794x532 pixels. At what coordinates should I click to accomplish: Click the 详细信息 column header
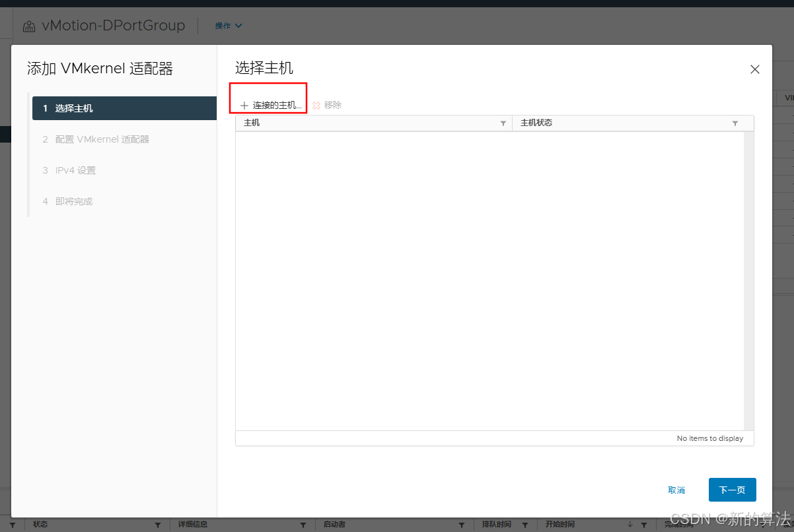pyautogui.click(x=193, y=524)
